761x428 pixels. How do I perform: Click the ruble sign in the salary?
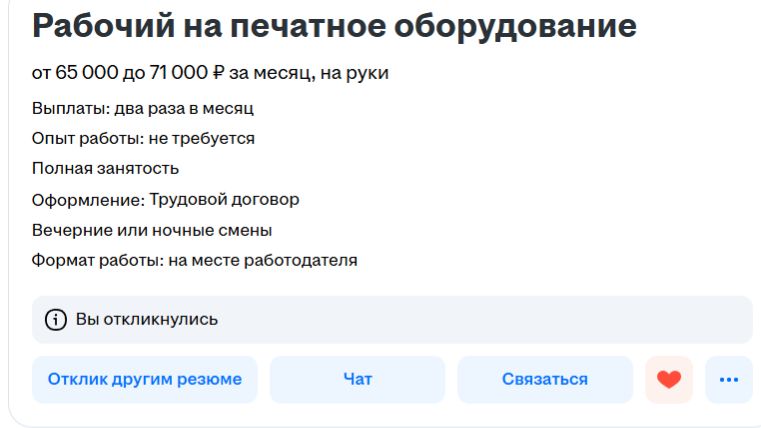tap(219, 73)
